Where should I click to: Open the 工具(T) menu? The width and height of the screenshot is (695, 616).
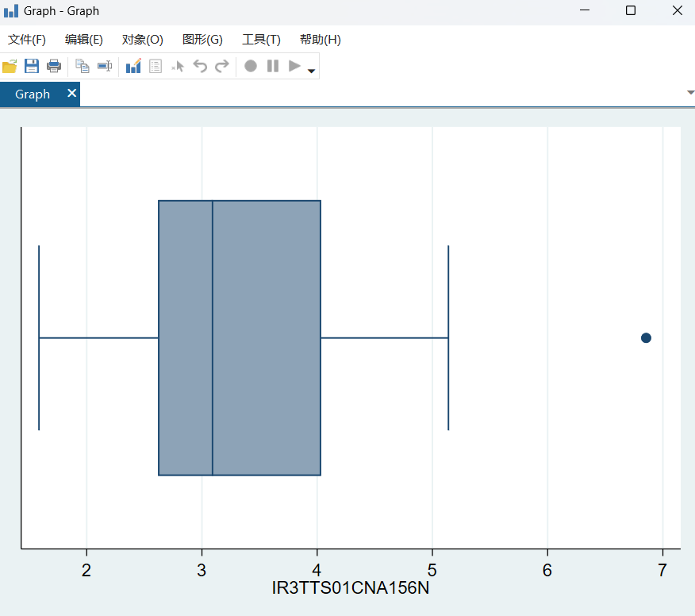click(x=261, y=40)
